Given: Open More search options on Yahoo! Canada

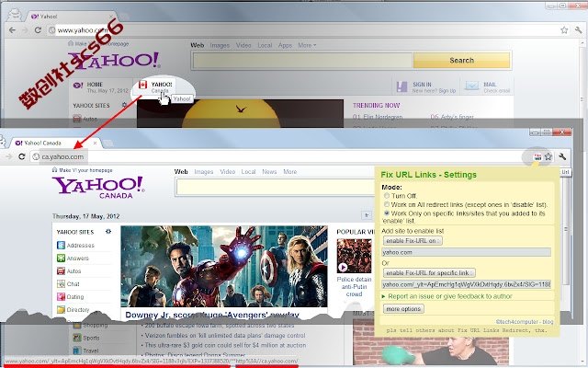Looking at the screenshot, I should tap(290, 172).
